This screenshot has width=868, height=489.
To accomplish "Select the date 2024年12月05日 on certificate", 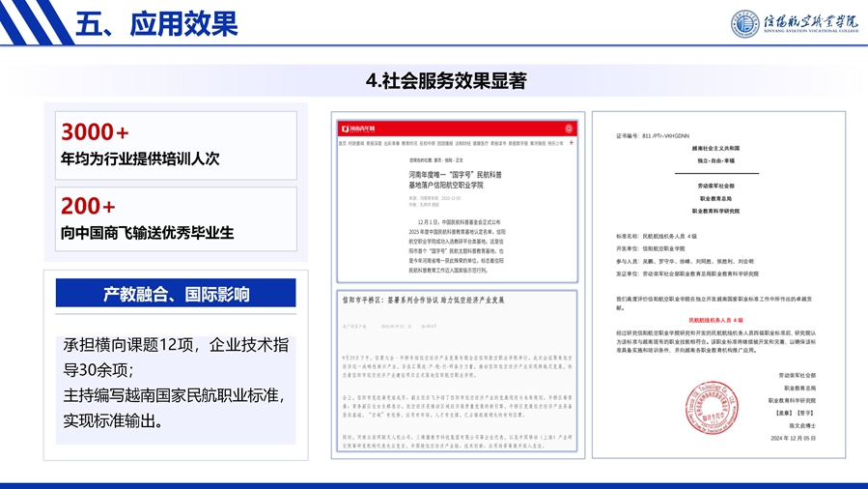I will [794, 438].
